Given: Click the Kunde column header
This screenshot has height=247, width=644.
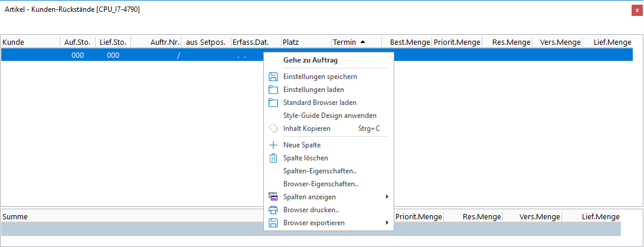Looking at the screenshot, I should click(30, 42).
